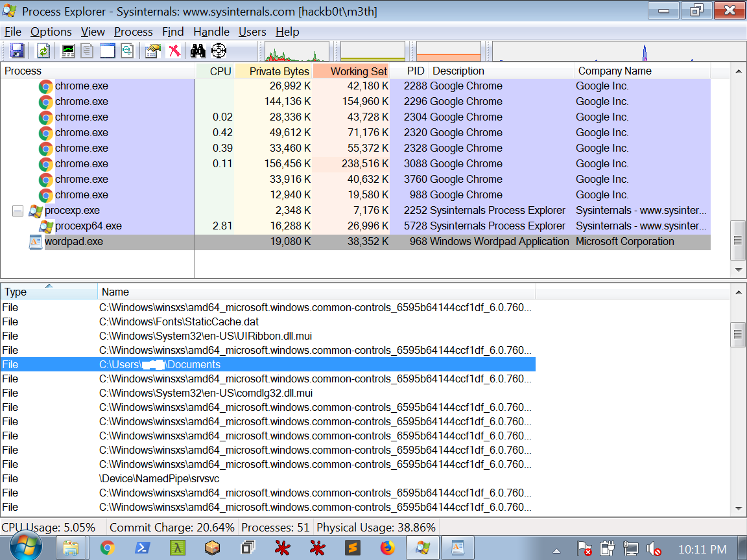The height and width of the screenshot is (560, 747).
Task: Select the procexp64.exe process row
Action: coord(355,226)
